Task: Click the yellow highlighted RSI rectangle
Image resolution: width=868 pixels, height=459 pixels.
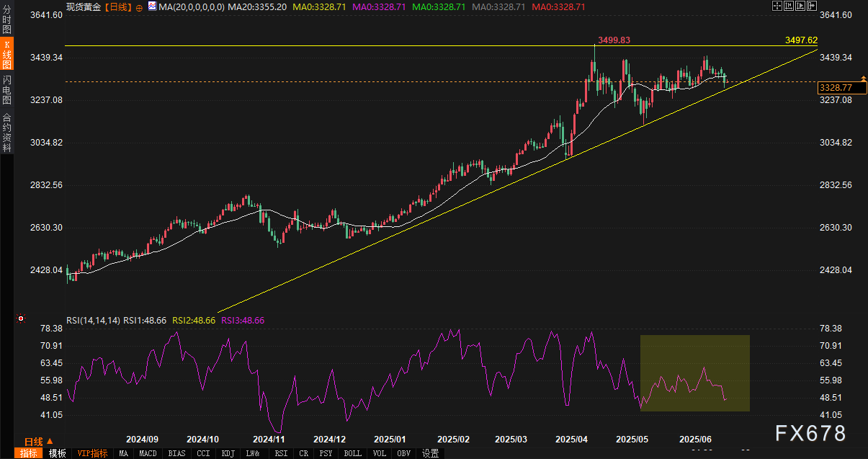Action: (694, 373)
